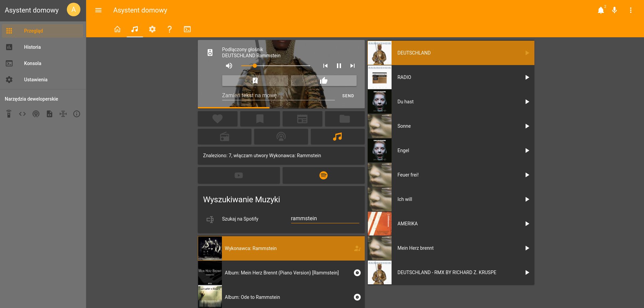Select the radio source button
The height and width of the screenshot is (308, 644).
[x=225, y=137]
